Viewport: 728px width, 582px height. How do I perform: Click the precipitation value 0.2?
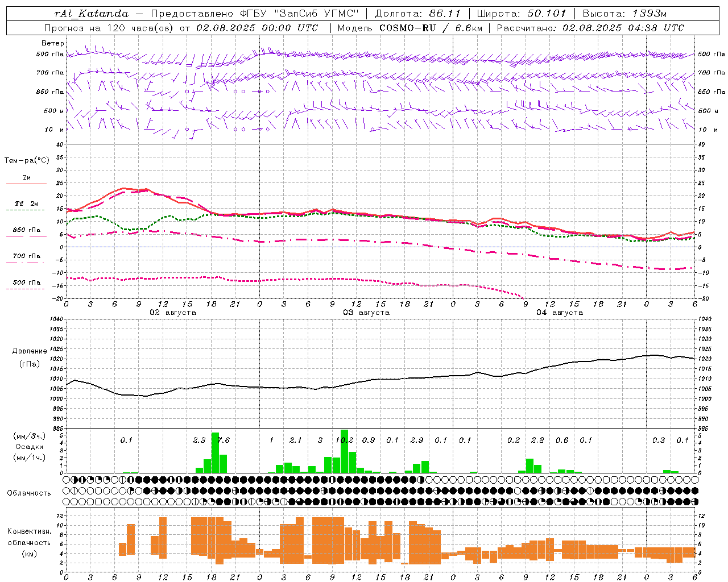click(x=514, y=440)
